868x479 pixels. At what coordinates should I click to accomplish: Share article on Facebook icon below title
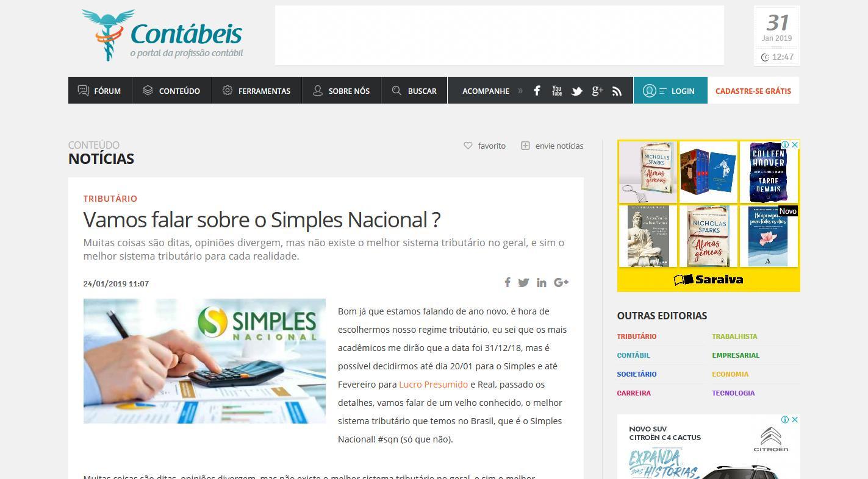coord(507,282)
